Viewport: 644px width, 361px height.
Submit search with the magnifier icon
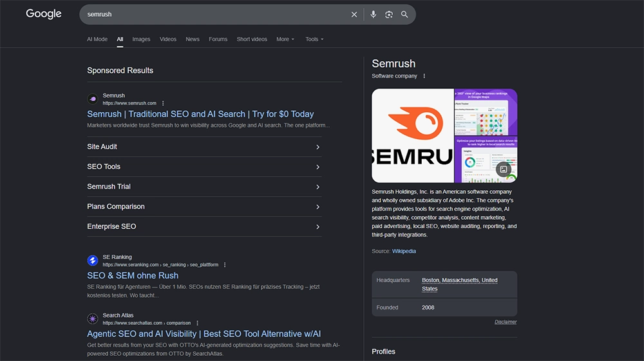click(404, 14)
